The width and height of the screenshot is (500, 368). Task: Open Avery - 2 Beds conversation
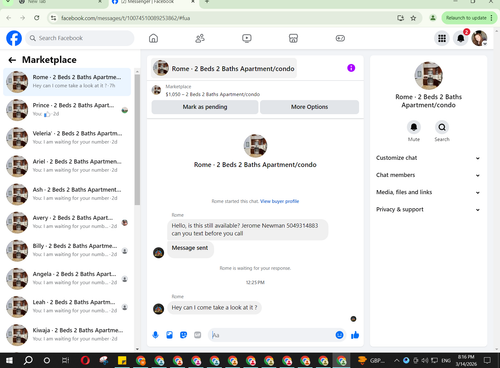(x=67, y=222)
